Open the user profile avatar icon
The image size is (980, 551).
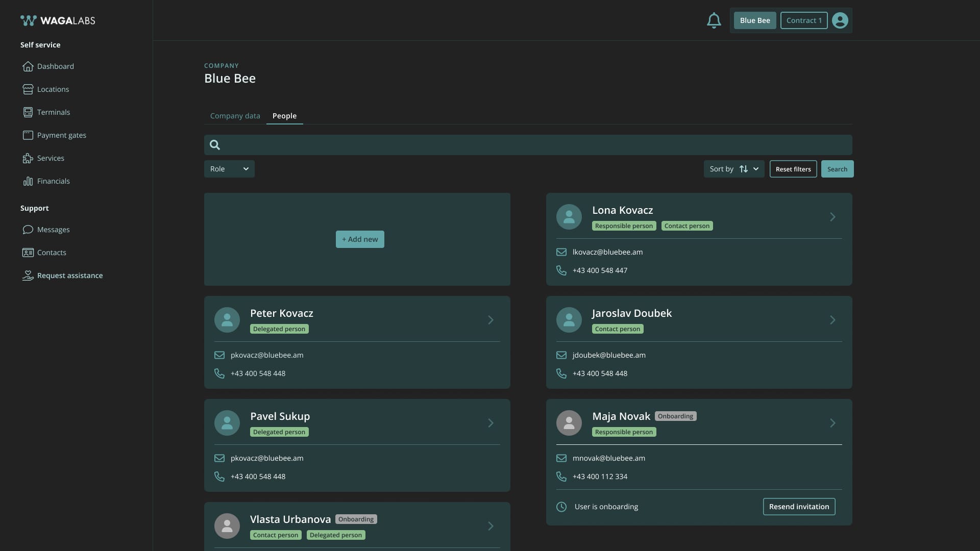tap(840, 20)
